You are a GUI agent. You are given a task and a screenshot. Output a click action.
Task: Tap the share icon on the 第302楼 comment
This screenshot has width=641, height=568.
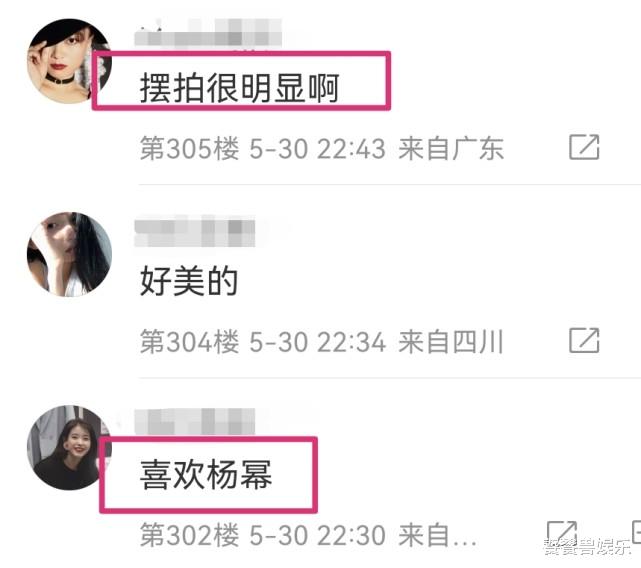[x=562, y=531]
